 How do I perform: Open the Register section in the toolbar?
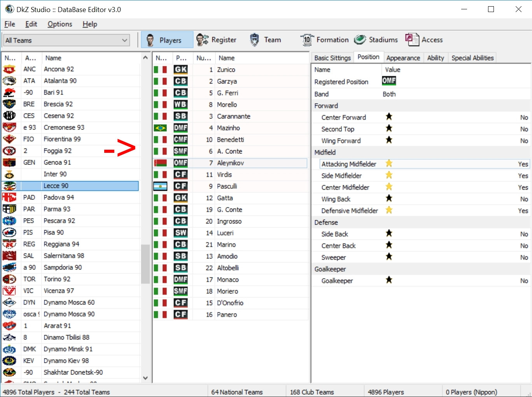point(216,40)
